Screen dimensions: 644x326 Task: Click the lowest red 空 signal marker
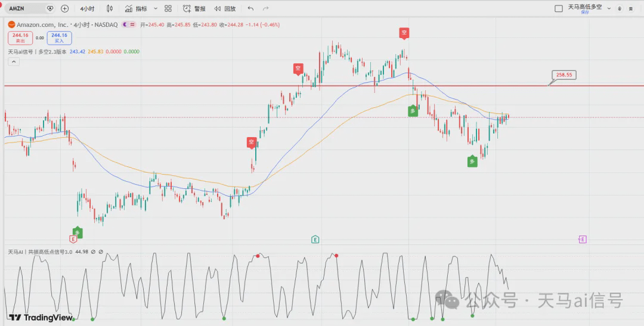(x=252, y=142)
